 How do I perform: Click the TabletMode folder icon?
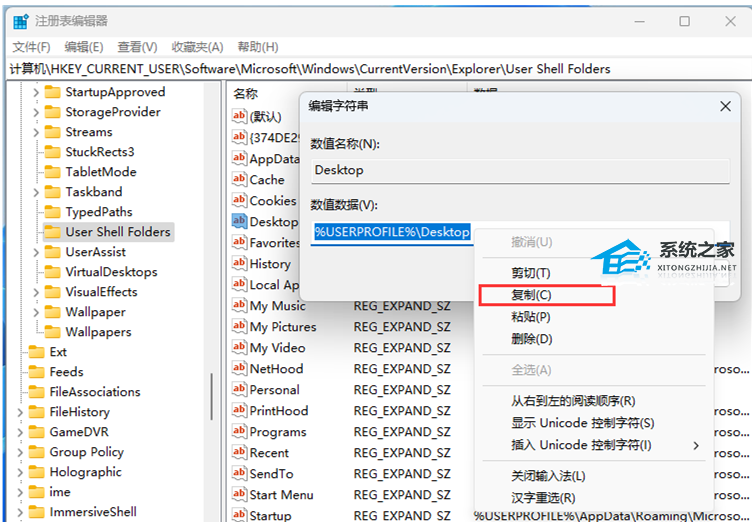tap(52, 172)
